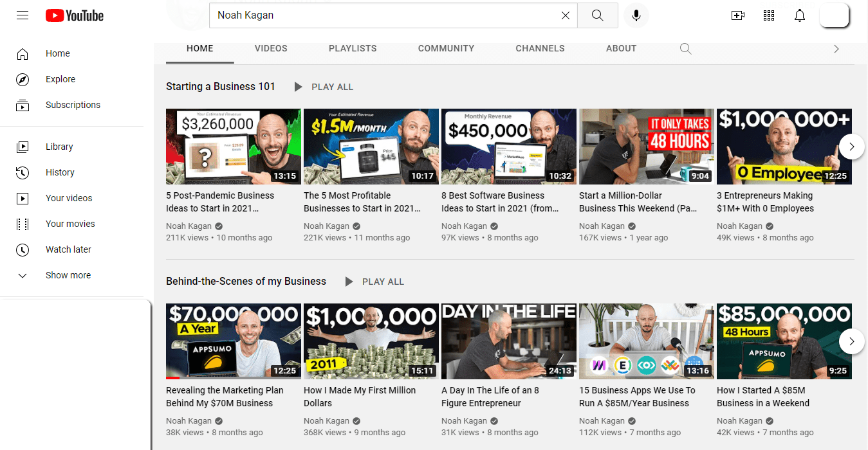Start voice search with the microphone

[x=636, y=15]
